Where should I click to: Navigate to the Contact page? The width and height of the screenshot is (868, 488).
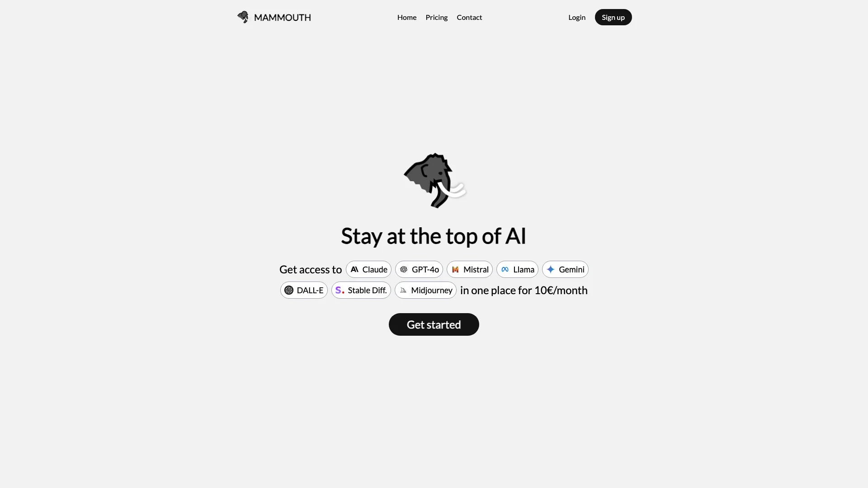click(x=469, y=17)
